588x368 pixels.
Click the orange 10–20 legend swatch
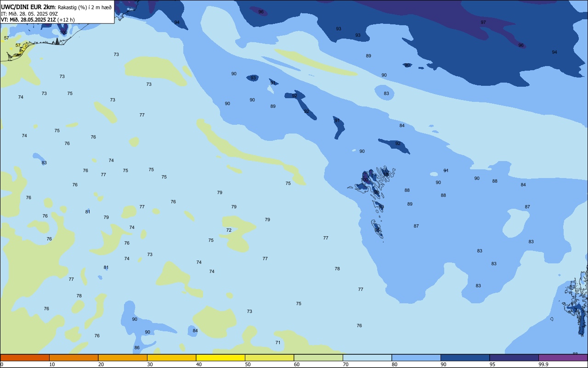click(x=73, y=357)
